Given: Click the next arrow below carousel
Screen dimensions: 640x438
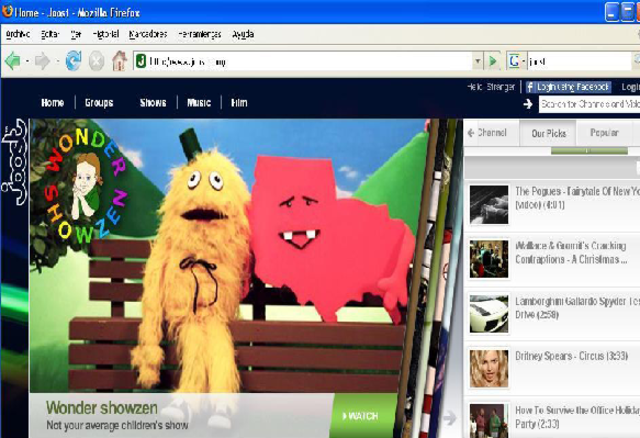Looking at the screenshot, I should 449,418.
